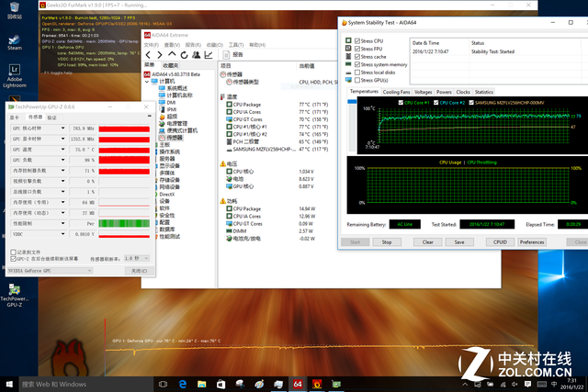Open sensor refresh rate 1.0 秒 dropdown
Screen dimensions: 588x392
(137, 259)
